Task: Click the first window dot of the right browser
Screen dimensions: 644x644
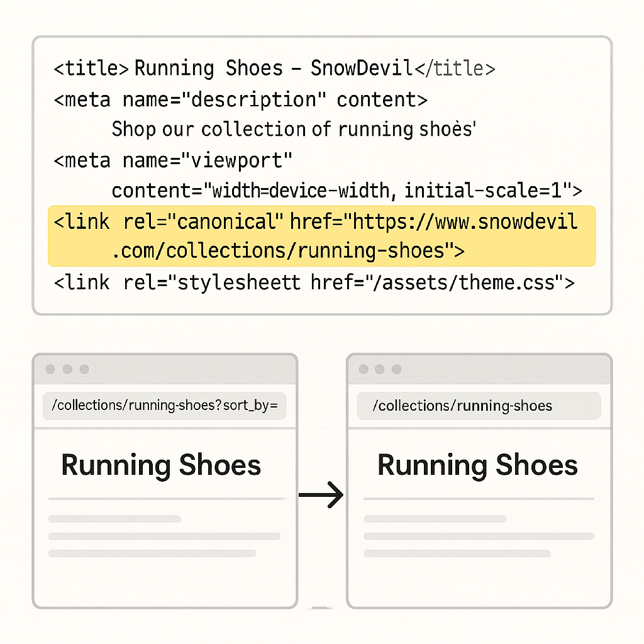Action: click(x=364, y=369)
